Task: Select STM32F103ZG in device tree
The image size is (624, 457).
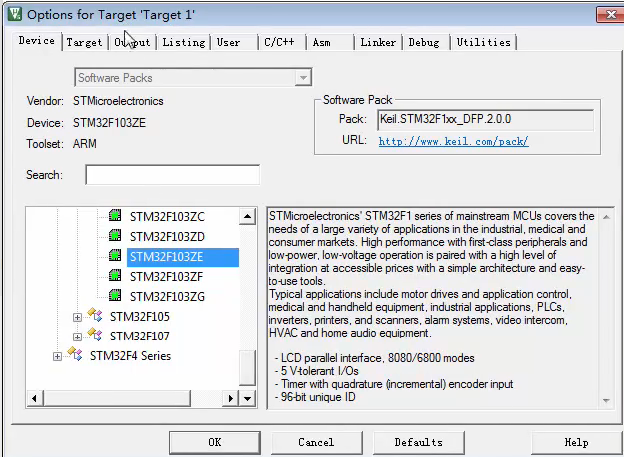Action: (167, 297)
